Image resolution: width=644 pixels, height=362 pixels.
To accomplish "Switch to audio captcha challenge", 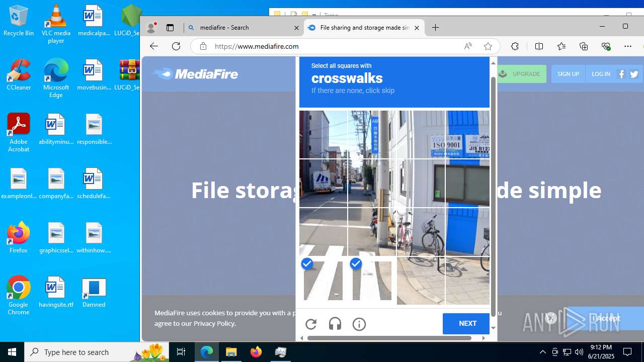I will pyautogui.click(x=335, y=324).
